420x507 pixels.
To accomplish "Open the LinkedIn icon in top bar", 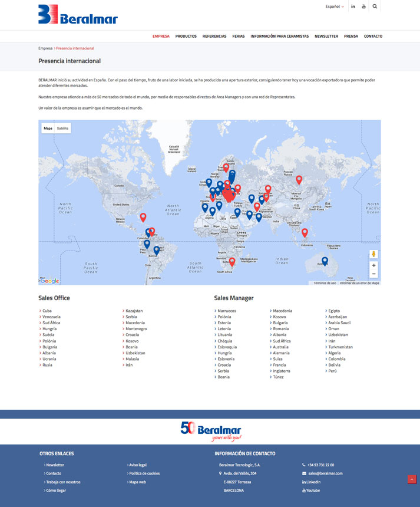I will [x=353, y=6].
